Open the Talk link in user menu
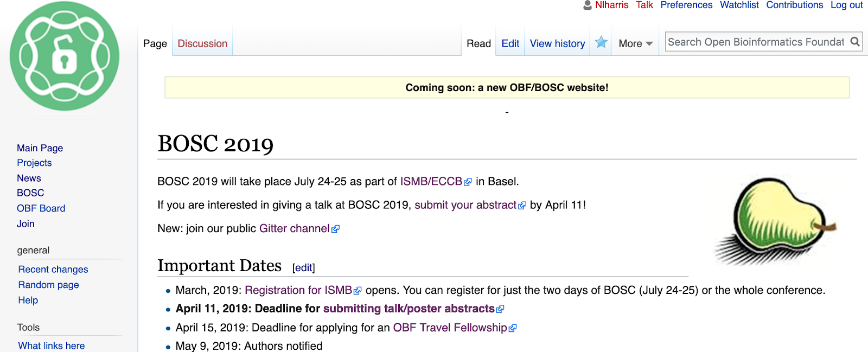This screenshot has height=352, width=868. click(x=644, y=5)
